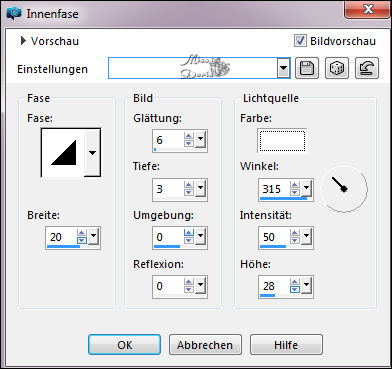Decrease Intensität value with down arrow

[295, 240]
